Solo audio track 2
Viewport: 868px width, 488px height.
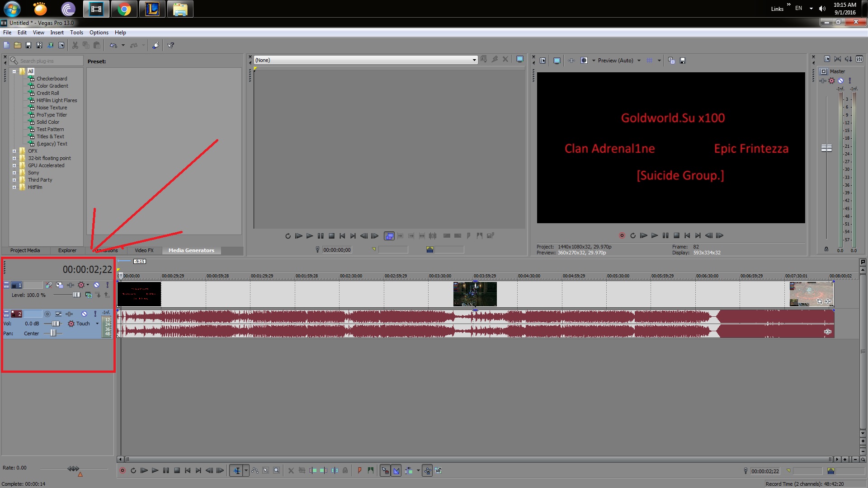pyautogui.click(x=95, y=314)
